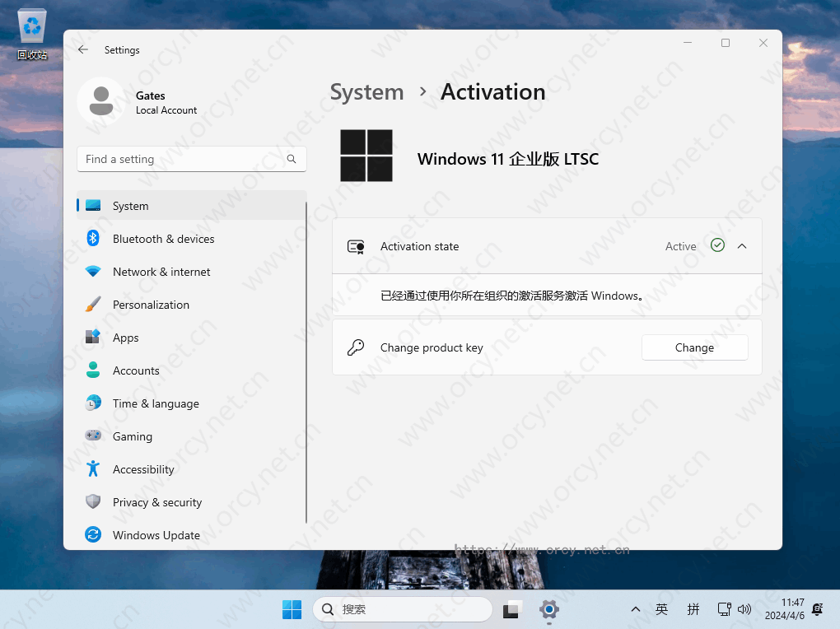Click the Windows Update sync icon
Image resolution: width=840 pixels, height=629 pixels.
(x=93, y=534)
